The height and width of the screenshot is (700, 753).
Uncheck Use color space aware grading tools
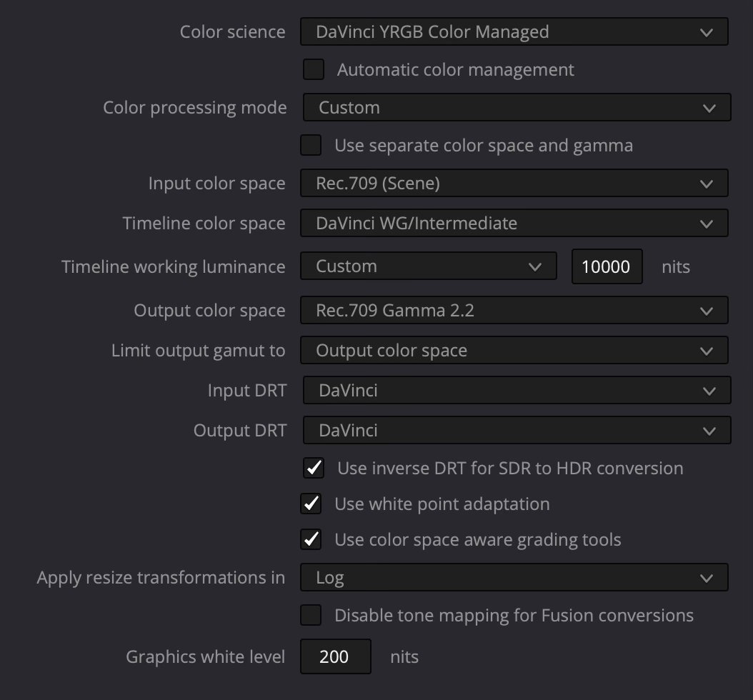point(311,539)
